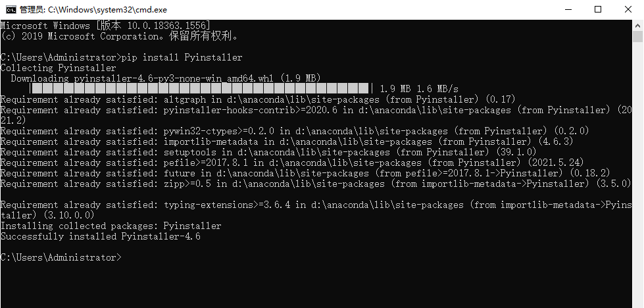Click the 'Successfully installed Pyinstaller-4.6' line
The height and width of the screenshot is (308, 644).
[101, 236]
